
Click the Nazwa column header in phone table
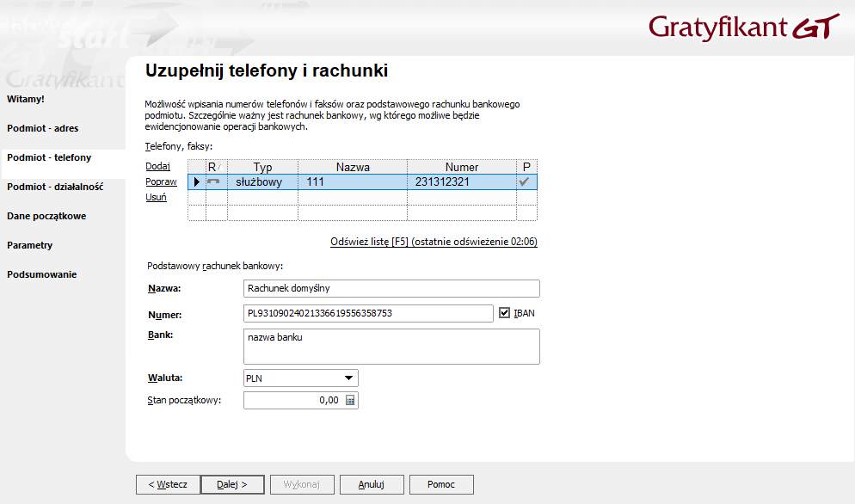coord(353,167)
